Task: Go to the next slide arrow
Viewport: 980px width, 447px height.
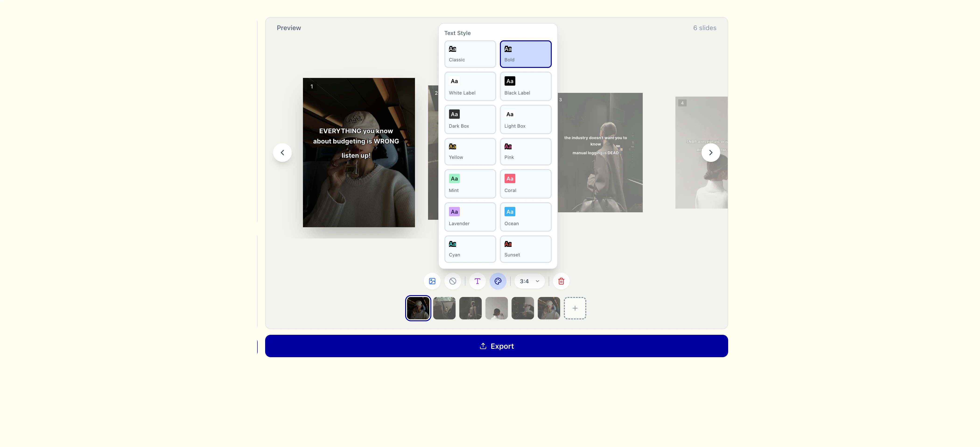Action: point(711,153)
